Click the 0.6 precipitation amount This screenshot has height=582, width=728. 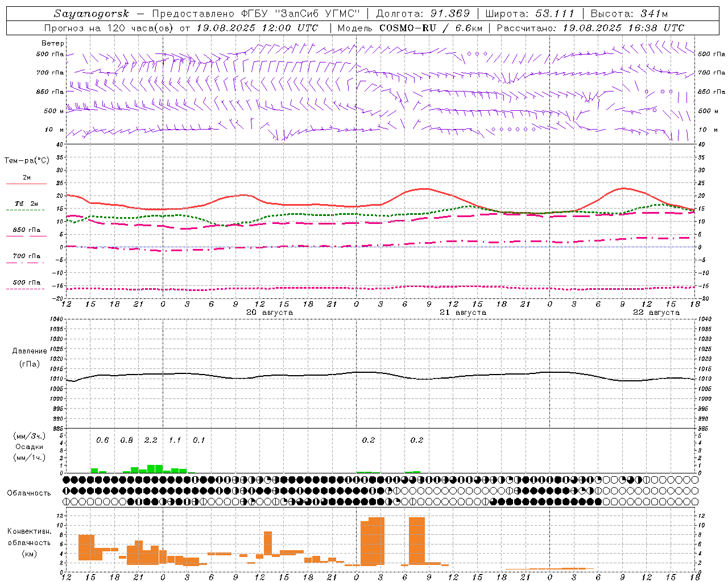[102, 440]
